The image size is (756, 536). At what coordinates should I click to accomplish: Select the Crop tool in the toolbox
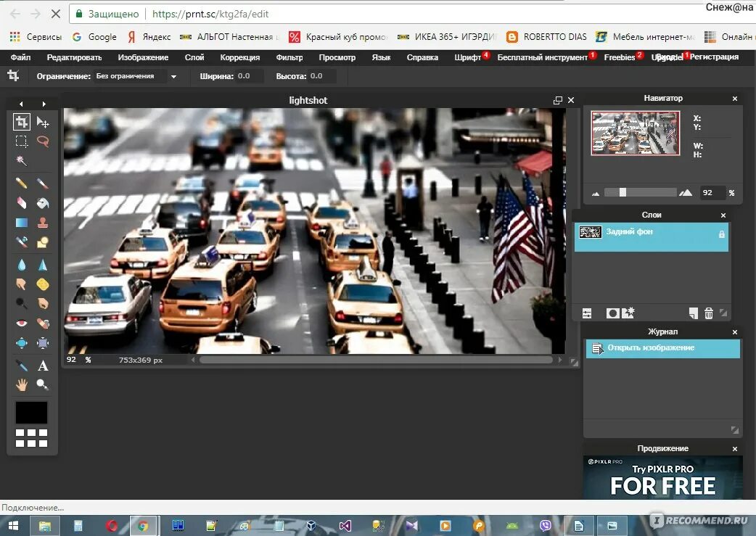pos(21,122)
